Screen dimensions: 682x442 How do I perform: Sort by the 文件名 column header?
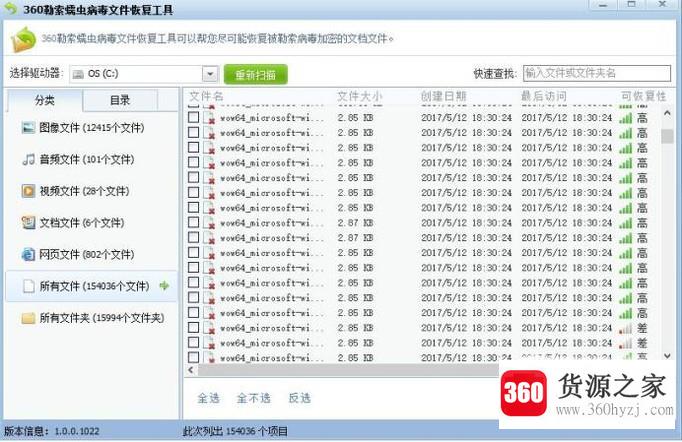tap(206, 96)
